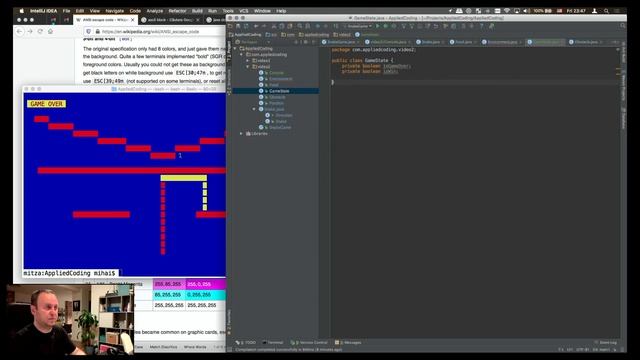Open the Messages tool window

pos(348,342)
